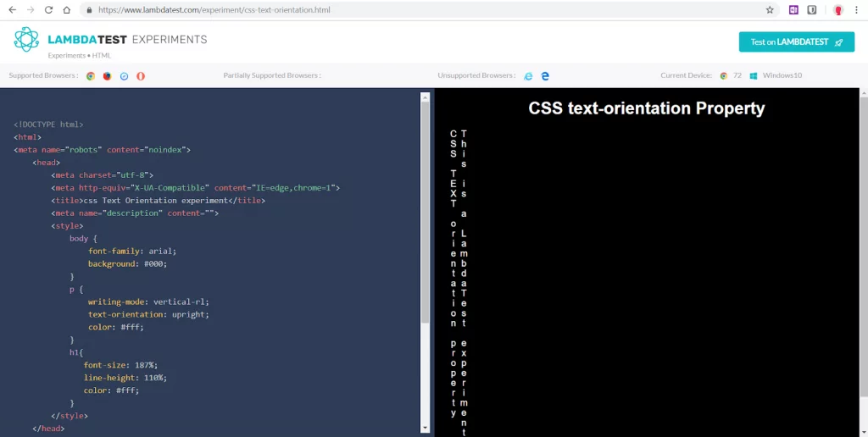
Task: Click the text-orientation: upright line
Action: (x=148, y=315)
